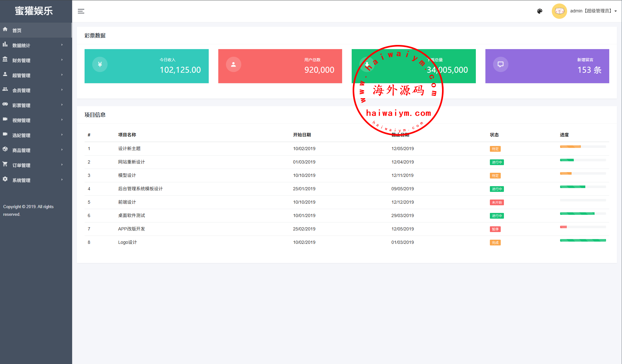622x364 pixels.
Task: Click the 未开始 status badge
Action: [x=497, y=202]
